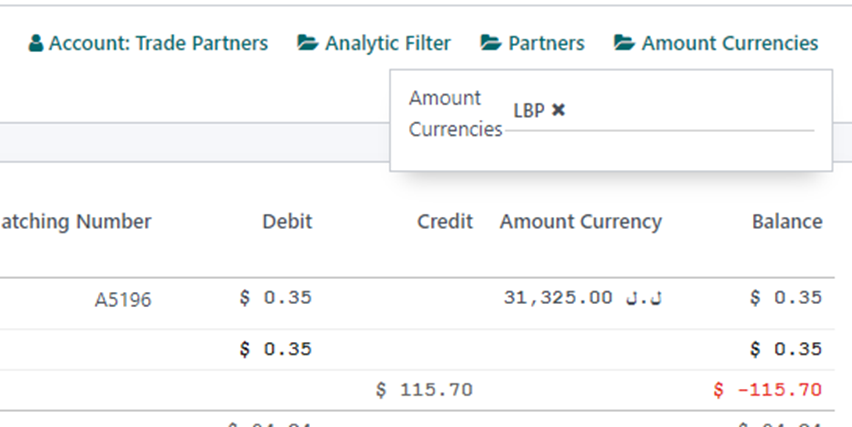Click the 31,325.00 LBP amount cell

pyautogui.click(x=583, y=298)
